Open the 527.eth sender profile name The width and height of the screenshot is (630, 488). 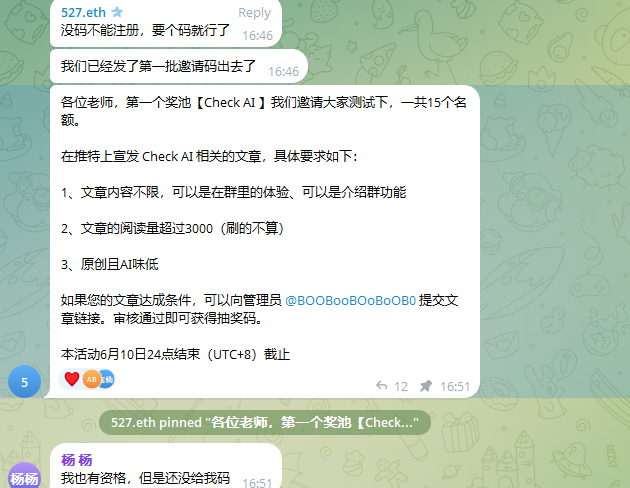point(83,12)
